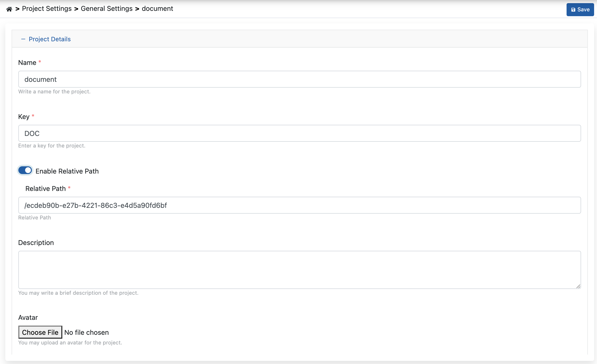Focus the Relative Path input field
The height and width of the screenshot is (364, 597).
(x=299, y=205)
